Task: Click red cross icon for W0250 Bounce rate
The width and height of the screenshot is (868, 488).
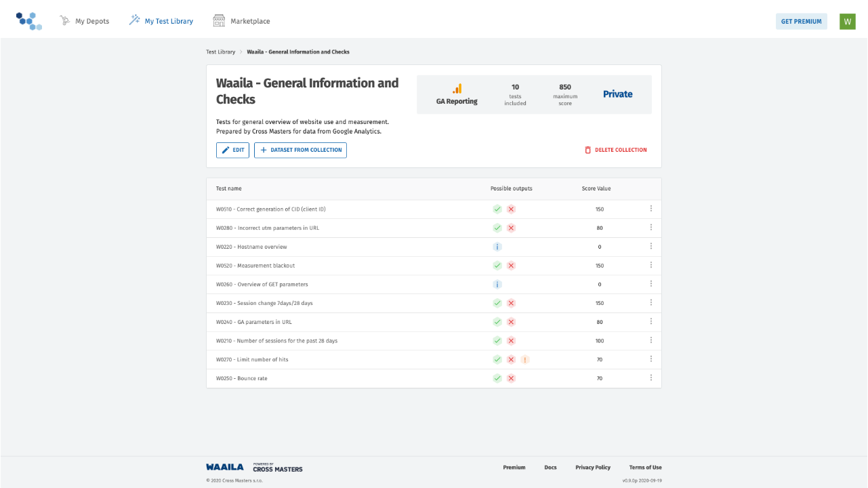Action: pos(512,378)
